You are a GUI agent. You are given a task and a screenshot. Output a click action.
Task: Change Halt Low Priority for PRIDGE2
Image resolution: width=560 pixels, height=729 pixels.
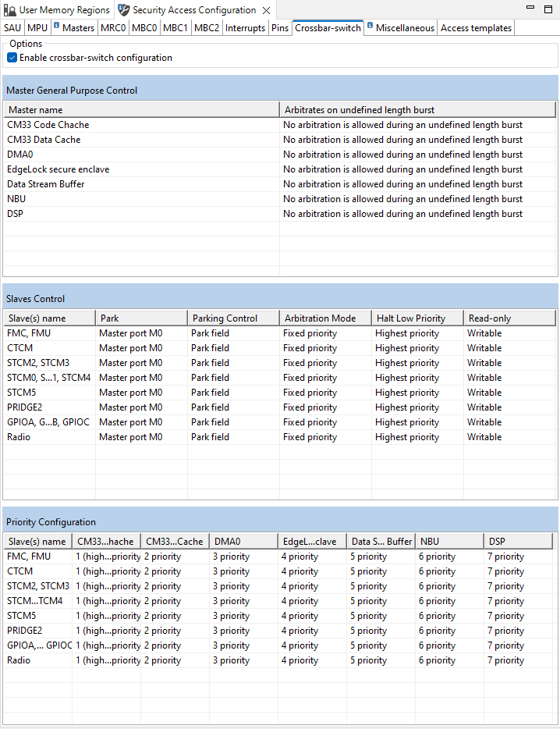click(x=417, y=407)
